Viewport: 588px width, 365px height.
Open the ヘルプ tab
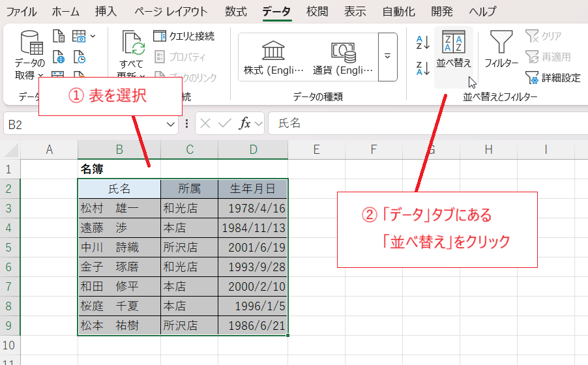(x=482, y=12)
